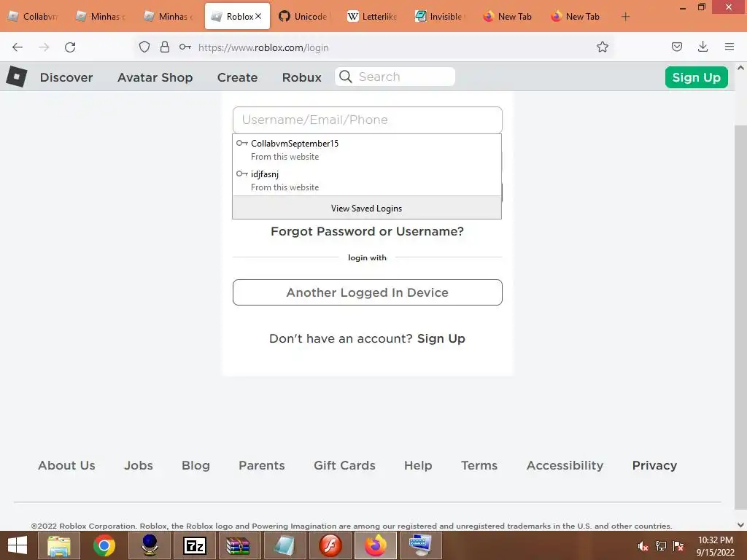747x560 pixels.
Task: Click the magnifier icon in Roblox search
Action: click(x=346, y=77)
